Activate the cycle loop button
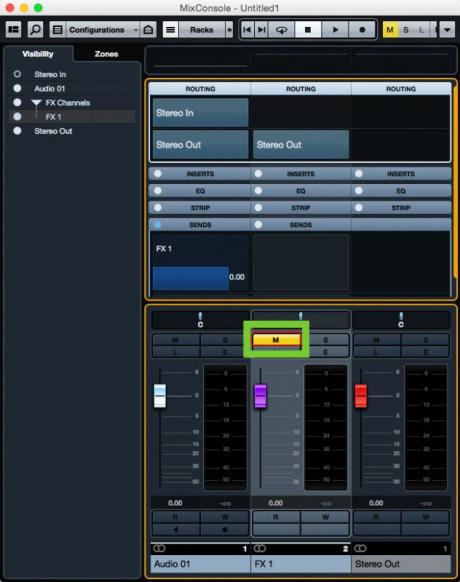 [281, 30]
